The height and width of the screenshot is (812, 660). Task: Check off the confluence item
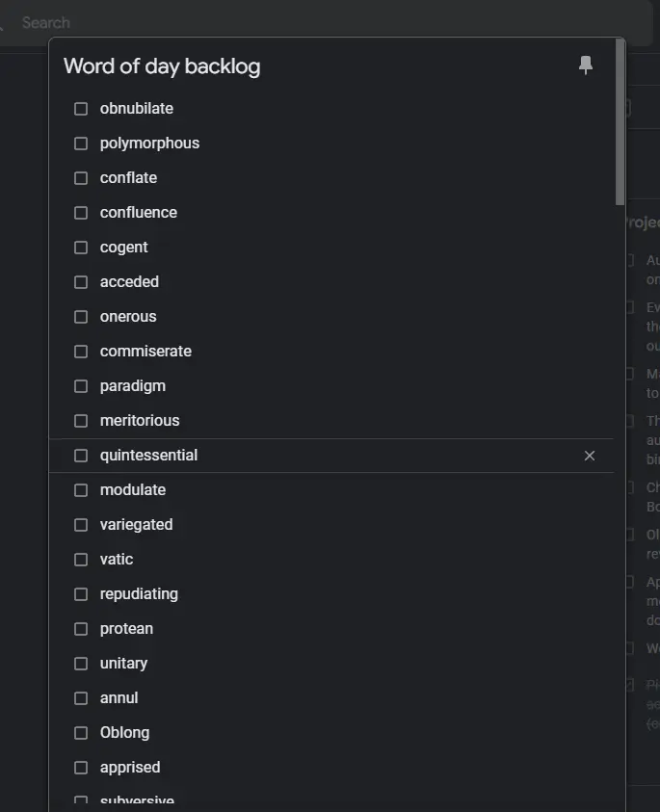81,213
